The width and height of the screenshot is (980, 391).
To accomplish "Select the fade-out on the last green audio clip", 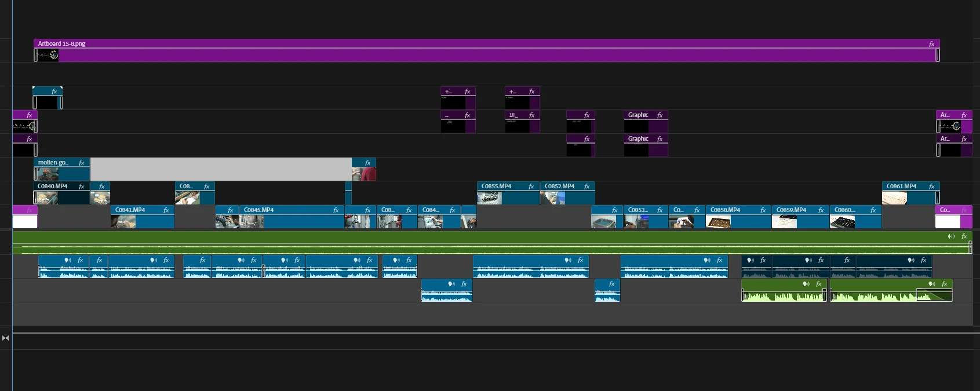I will (934, 295).
